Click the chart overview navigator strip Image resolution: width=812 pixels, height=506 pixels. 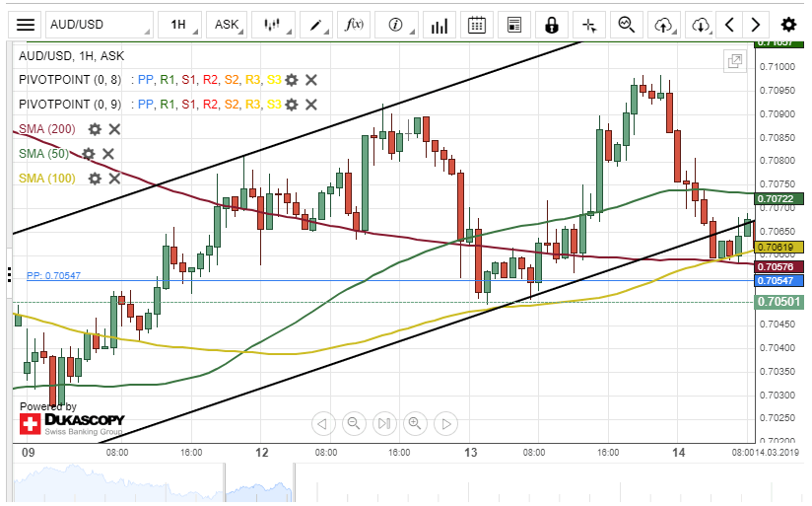pos(394,481)
